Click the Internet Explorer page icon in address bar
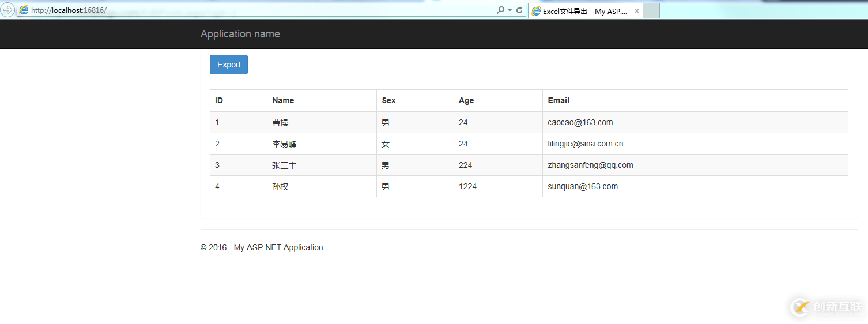This screenshot has height=324, width=868. point(24,10)
